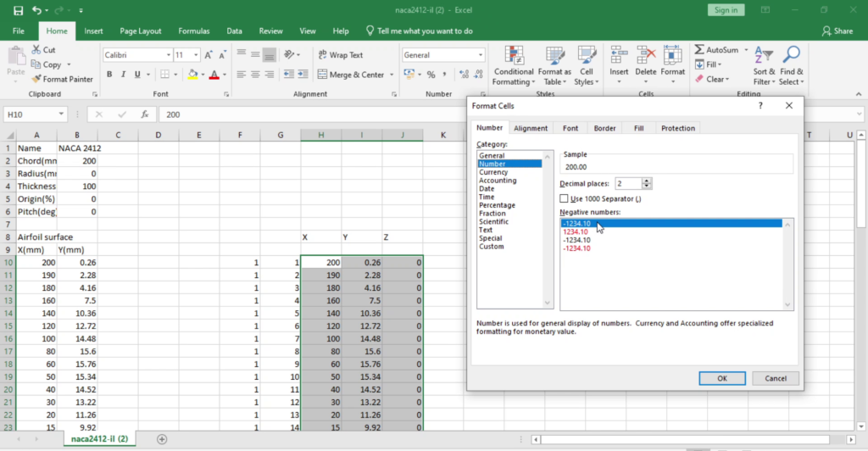
Task: Open the File tab
Action: [19, 31]
